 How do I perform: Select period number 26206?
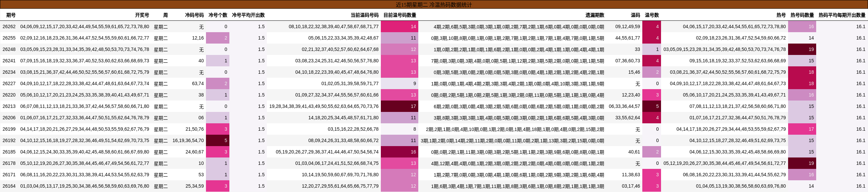point(9,118)
